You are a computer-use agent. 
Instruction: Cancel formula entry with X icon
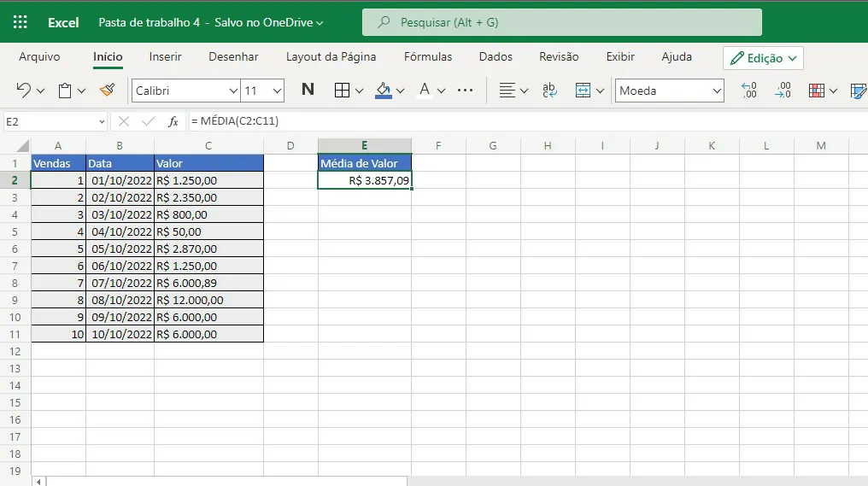[x=123, y=121]
